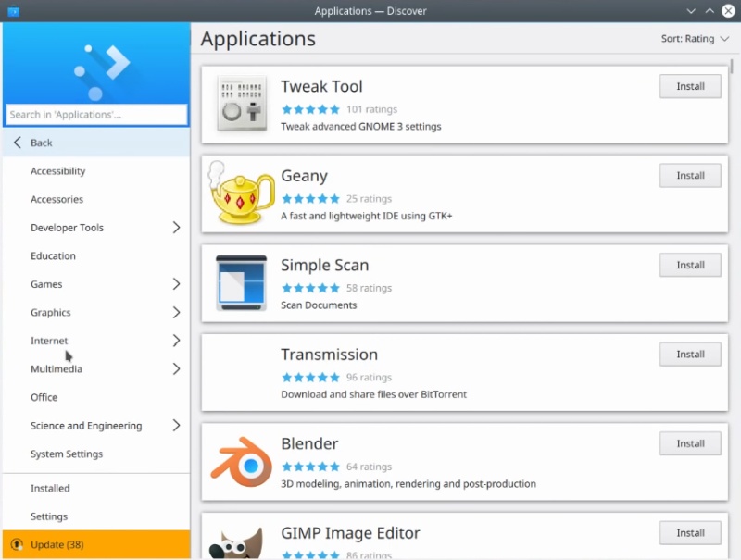Open the Transmission app entry title
This screenshot has width=741, height=560.
[330, 355]
